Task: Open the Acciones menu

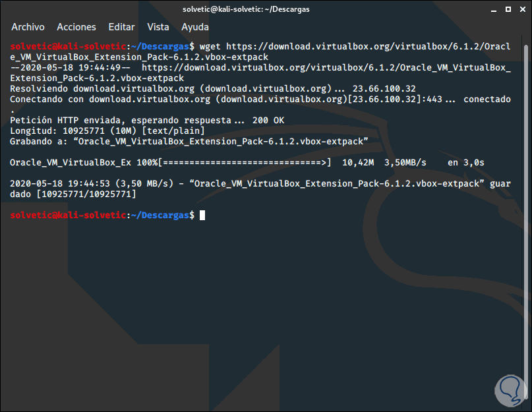Action: pos(76,27)
